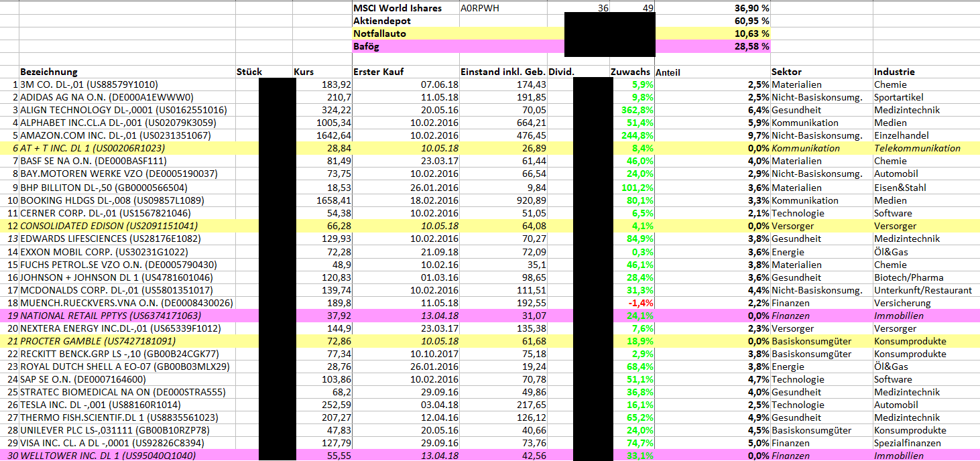Screen dimensions: 980x461
Task: Select the EDWARDS LIFESCIENCES name cell
Action: click(x=127, y=239)
